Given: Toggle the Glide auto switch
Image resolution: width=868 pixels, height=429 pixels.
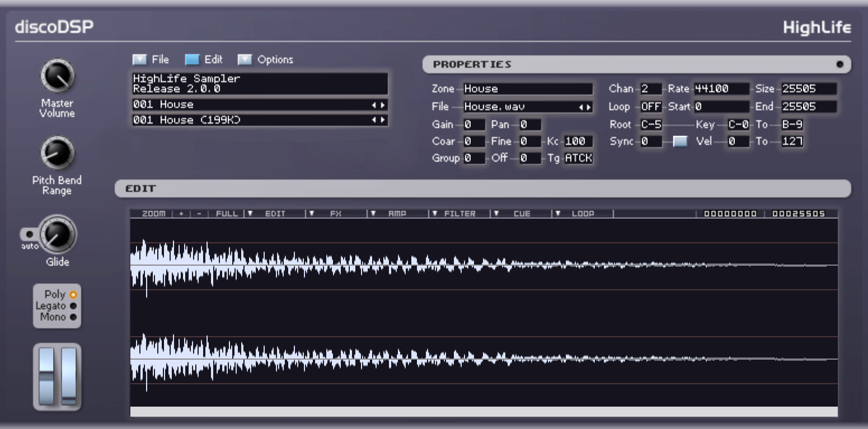Looking at the screenshot, I should [x=29, y=233].
